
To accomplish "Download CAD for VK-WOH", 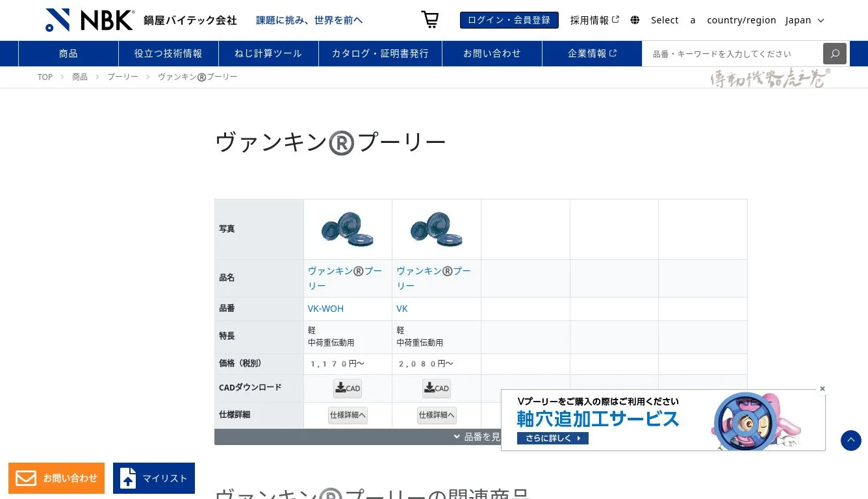I will coord(348,389).
